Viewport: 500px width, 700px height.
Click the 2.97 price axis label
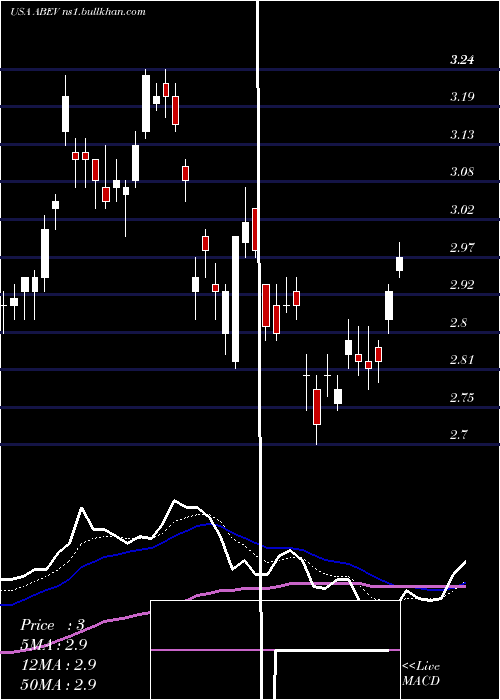pyautogui.click(x=462, y=247)
